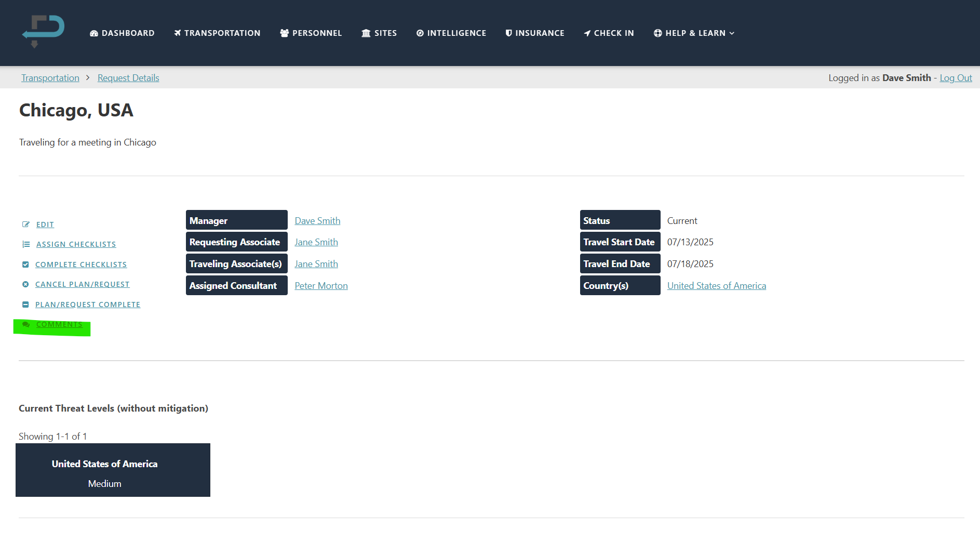
Task: Click the Comments speech bubble icon
Action: [x=26, y=324]
